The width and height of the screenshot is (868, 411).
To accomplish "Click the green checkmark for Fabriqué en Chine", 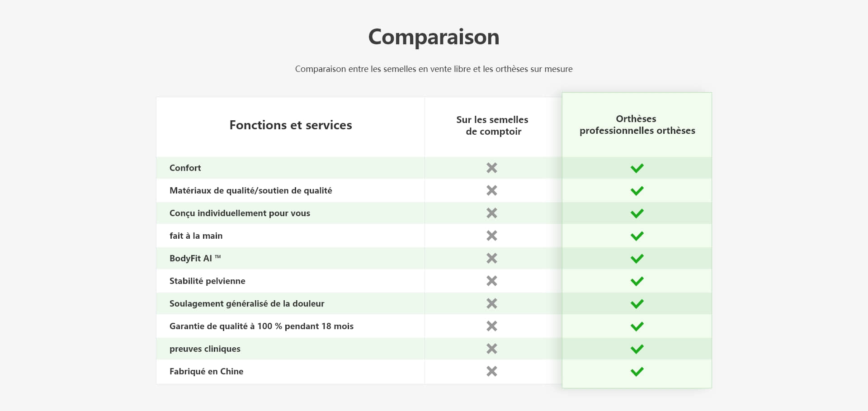I will click(x=637, y=372).
